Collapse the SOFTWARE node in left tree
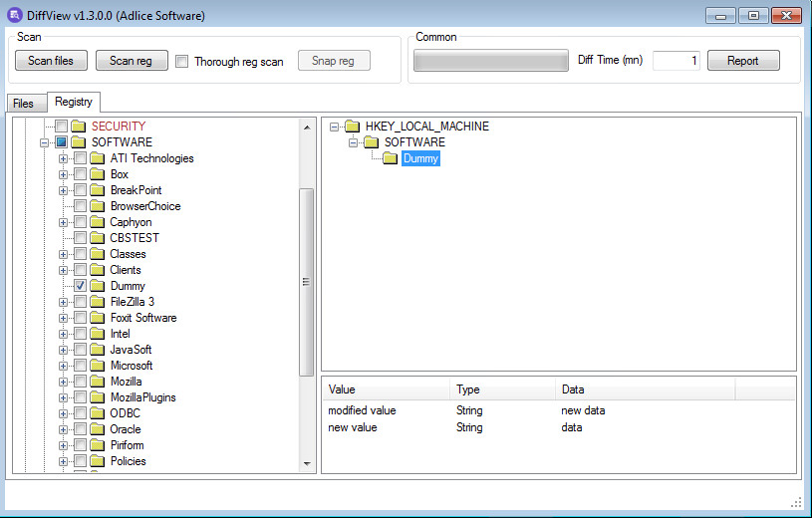This screenshot has height=518, width=812. (x=45, y=142)
